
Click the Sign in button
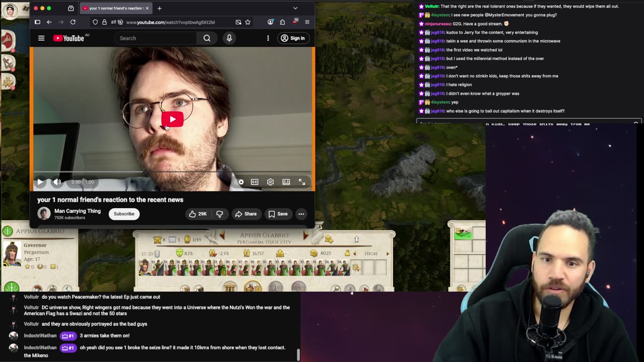click(x=293, y=38)
